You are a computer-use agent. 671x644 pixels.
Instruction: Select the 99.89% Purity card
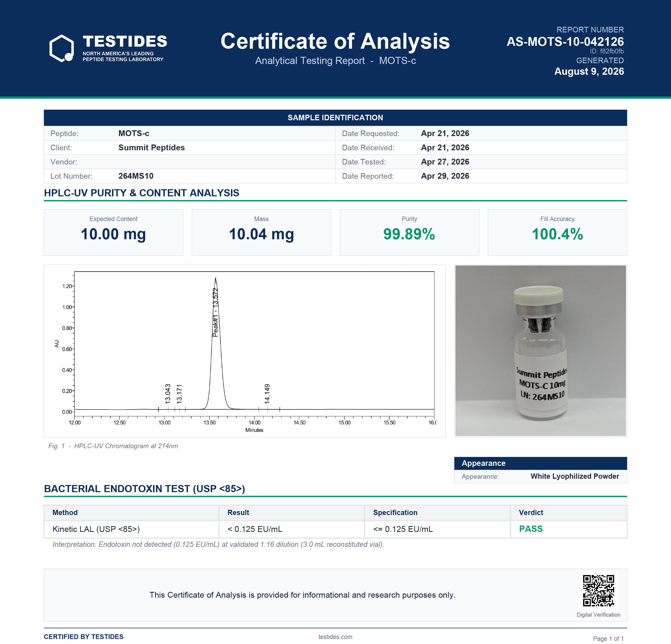(409, 232)
